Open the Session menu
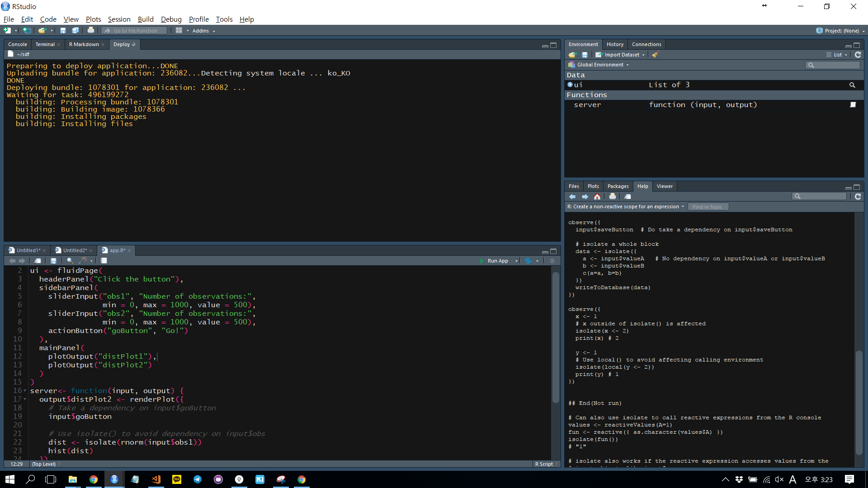 pos(119,19)
